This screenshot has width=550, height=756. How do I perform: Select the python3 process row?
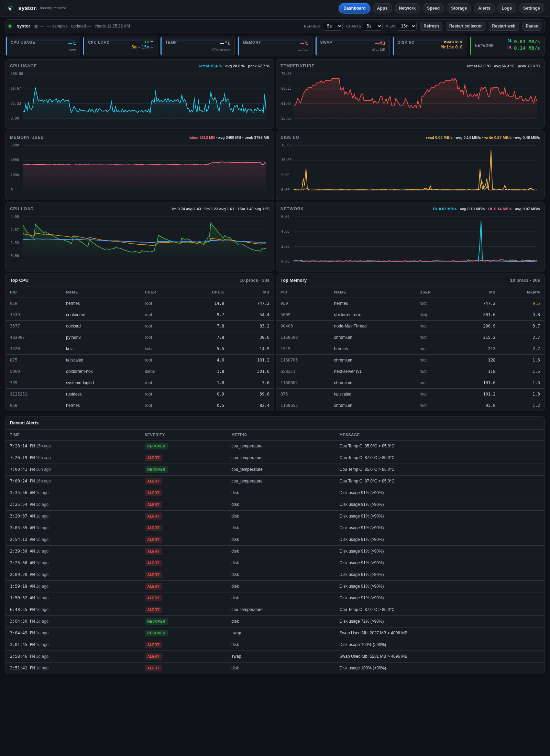(140, 337)
